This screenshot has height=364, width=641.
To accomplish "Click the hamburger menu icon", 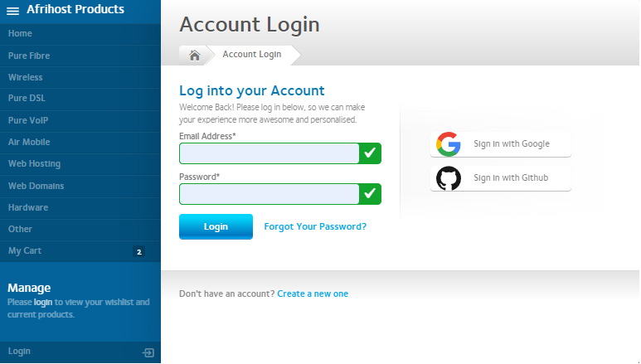I will pyautogui.click(x=12, y=11).
